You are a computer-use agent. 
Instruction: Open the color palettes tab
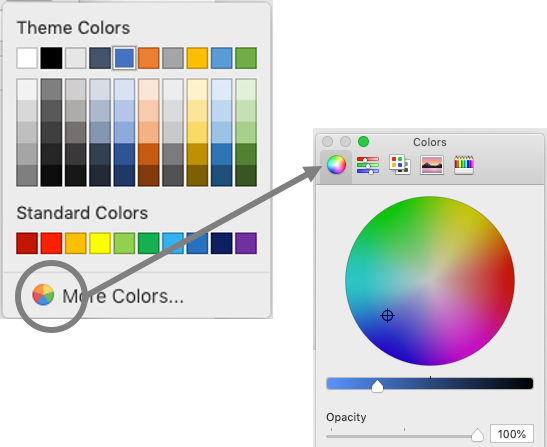coord(400,165)
